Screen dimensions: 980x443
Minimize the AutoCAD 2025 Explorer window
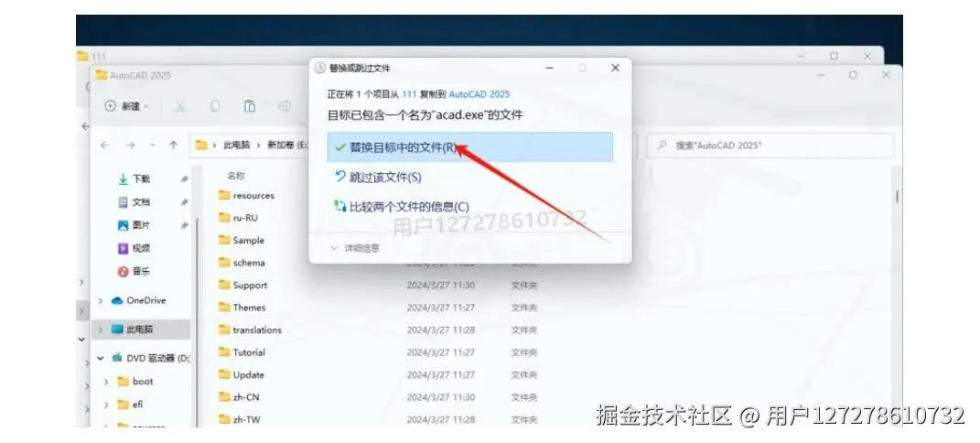[821, 75]
